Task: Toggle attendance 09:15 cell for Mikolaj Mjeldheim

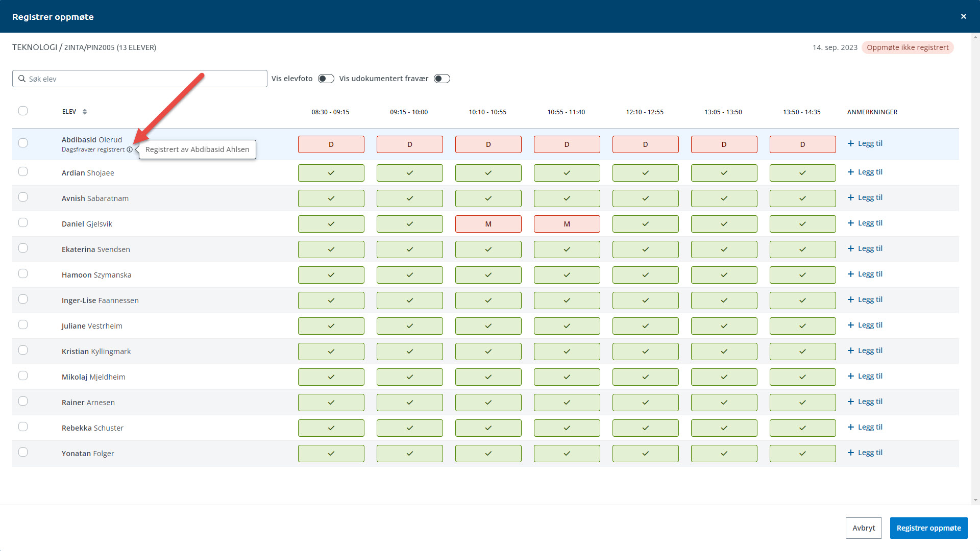Action: click(x=410, y=377)
